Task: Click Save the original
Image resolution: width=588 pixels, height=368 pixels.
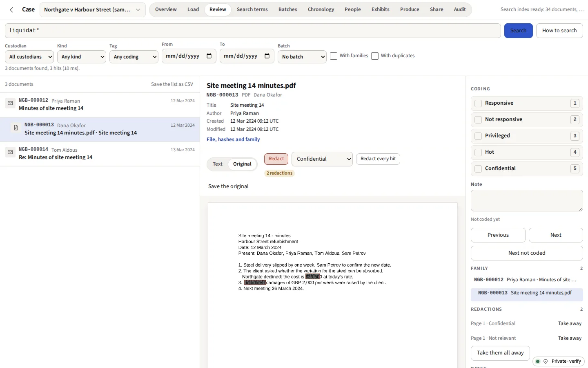Action: pos(228,186)
